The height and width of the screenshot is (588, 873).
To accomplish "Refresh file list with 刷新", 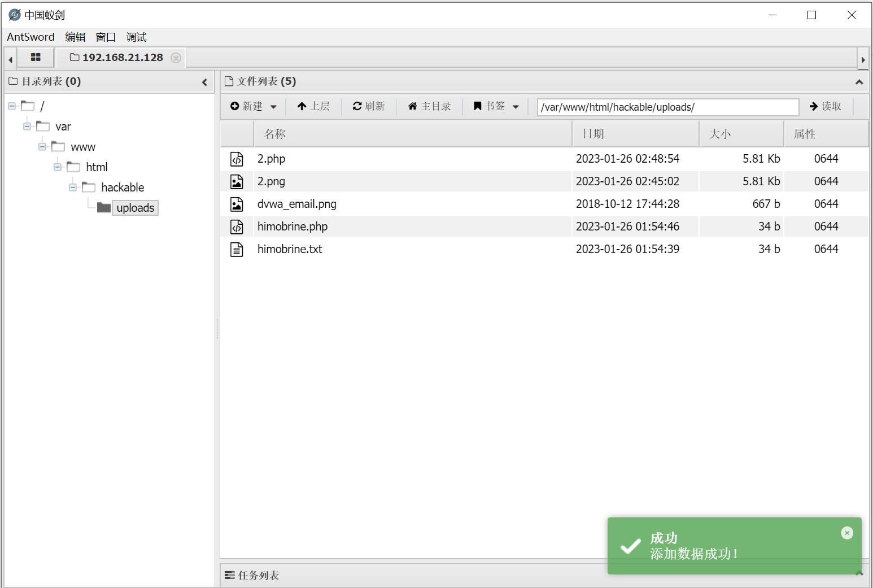I will [x=369, y=106].
